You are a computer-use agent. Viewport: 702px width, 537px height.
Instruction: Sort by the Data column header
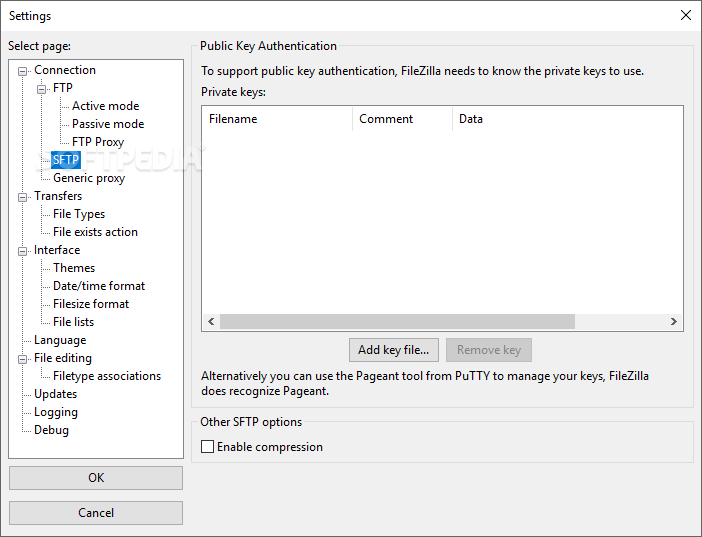[471, 119]
